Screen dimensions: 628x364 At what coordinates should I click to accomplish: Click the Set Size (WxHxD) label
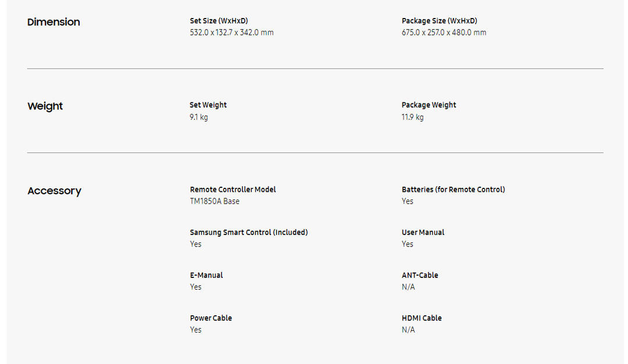coord(219,21)
